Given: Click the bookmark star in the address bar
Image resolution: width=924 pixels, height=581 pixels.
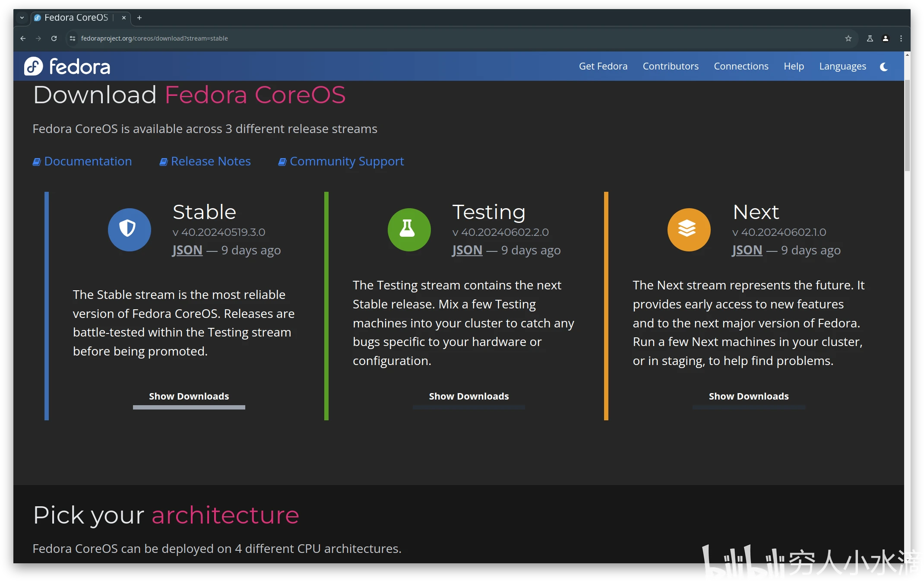Looking at the screenshot, I should click(x=848, y=38).
